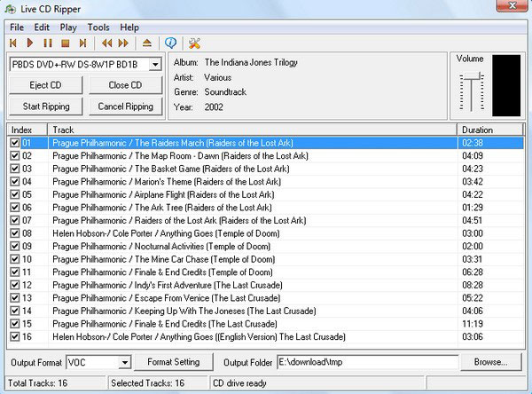Open the File menu
Viewport: 532px width, 394px height.
coord(17,28)
